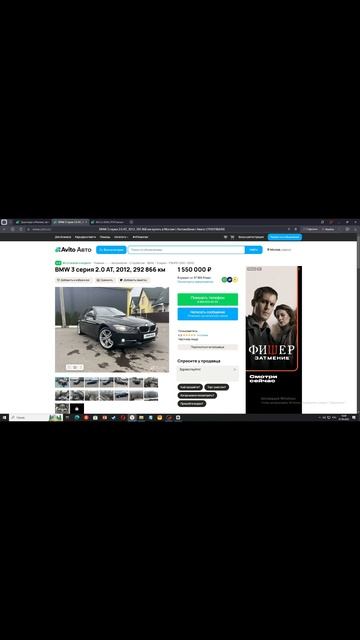The image size is (360, 640).
Task: Open a new browser tab
Action: click(131, 222)
